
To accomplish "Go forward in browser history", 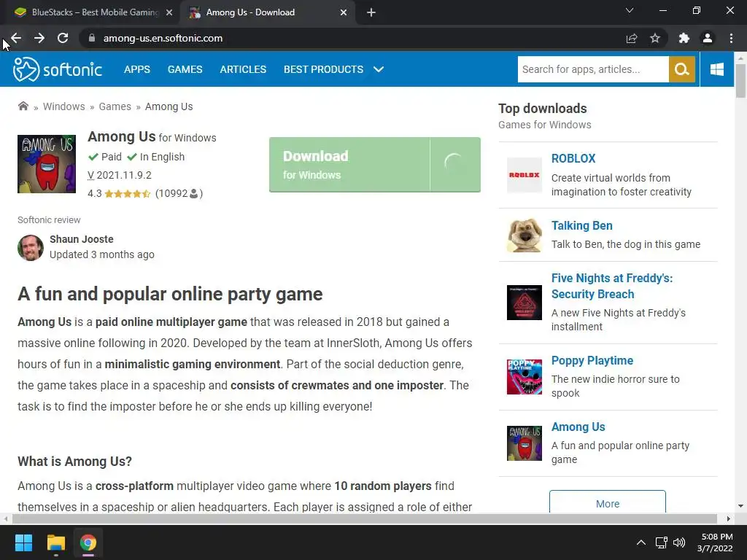I will (x=39, y=38).
